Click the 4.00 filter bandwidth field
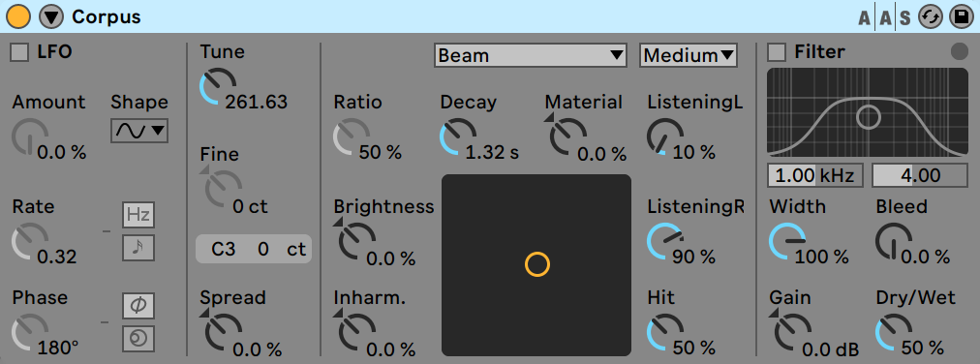 point(920,175)
